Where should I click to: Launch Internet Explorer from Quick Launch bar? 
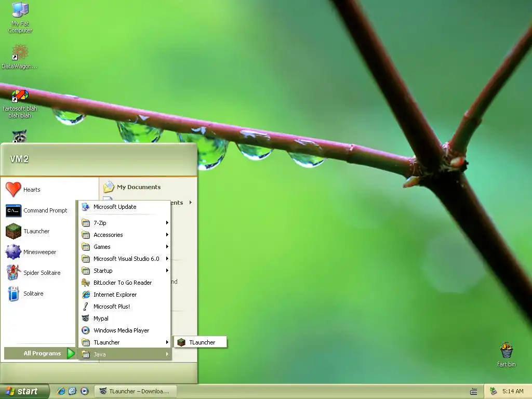[x=61, y=391]
